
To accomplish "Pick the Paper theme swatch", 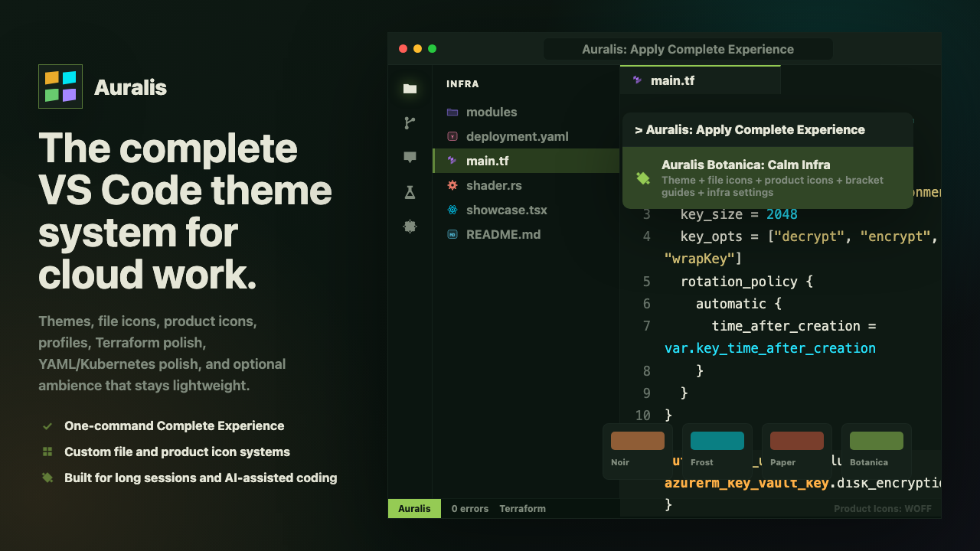I will pyautogui.click(x=796, y=451).
